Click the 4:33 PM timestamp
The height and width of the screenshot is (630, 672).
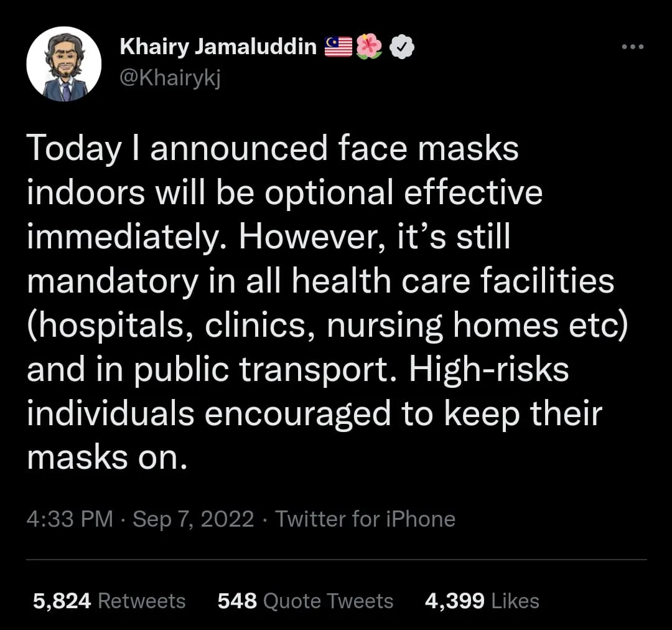(x=70, y=519)
